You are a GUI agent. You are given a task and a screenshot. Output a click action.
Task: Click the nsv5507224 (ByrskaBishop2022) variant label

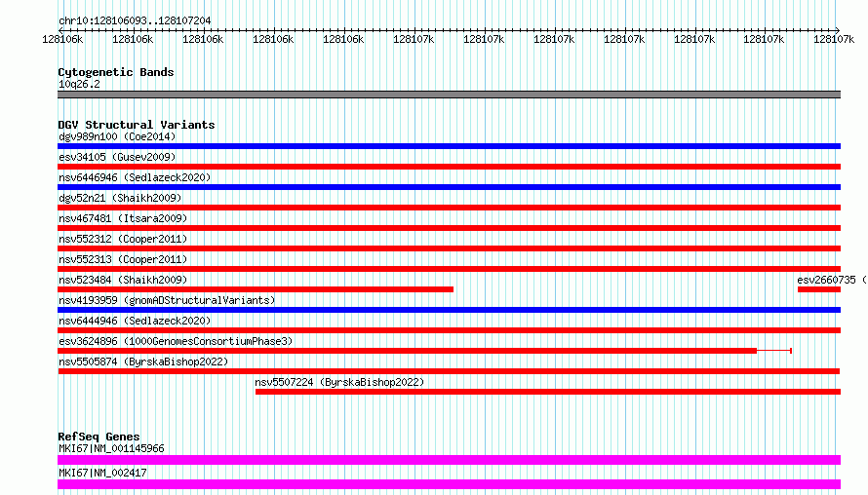[339, 382]
